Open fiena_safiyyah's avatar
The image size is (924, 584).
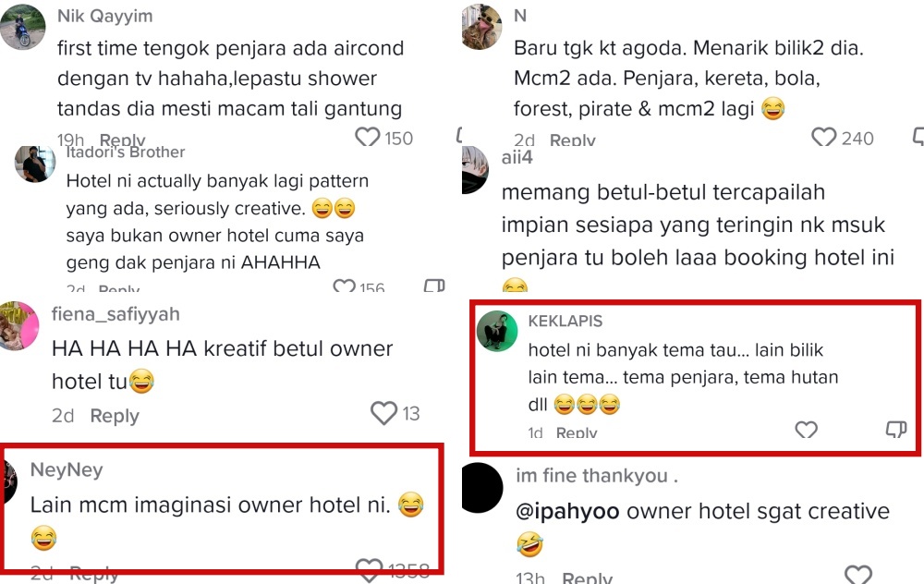[x=18, y=326]
